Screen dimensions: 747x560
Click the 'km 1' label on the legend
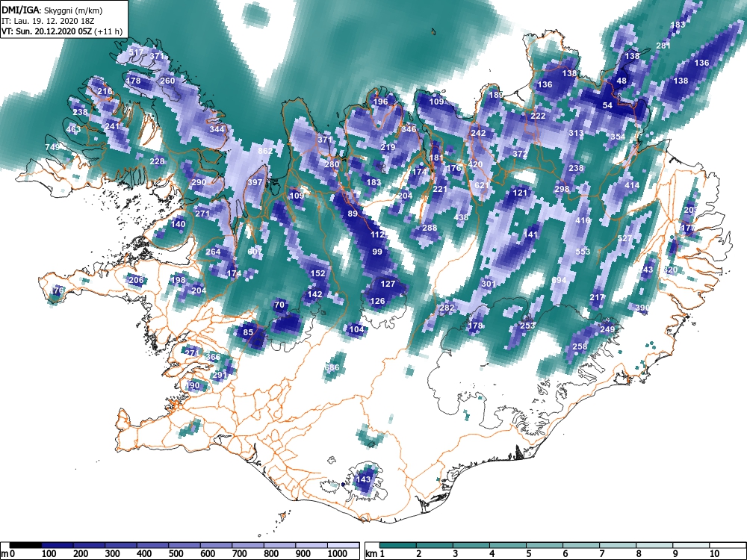point(375,554)
